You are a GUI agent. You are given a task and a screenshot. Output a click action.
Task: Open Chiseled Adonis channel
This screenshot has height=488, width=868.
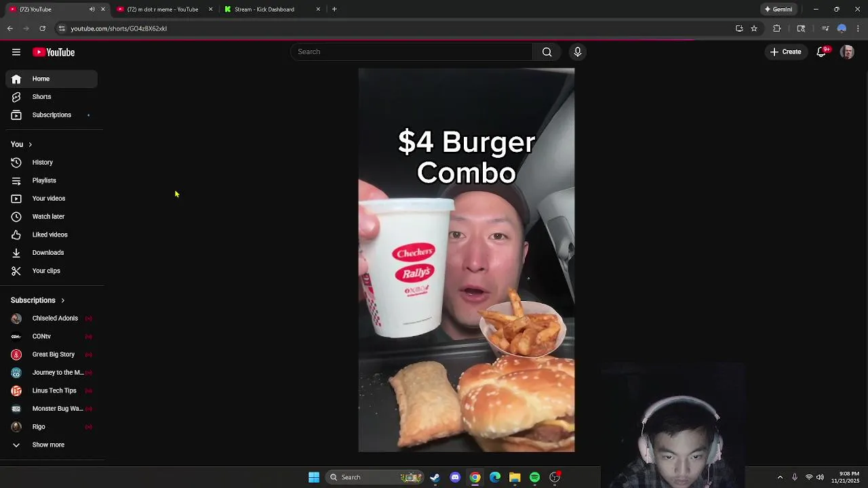(52, 319)
